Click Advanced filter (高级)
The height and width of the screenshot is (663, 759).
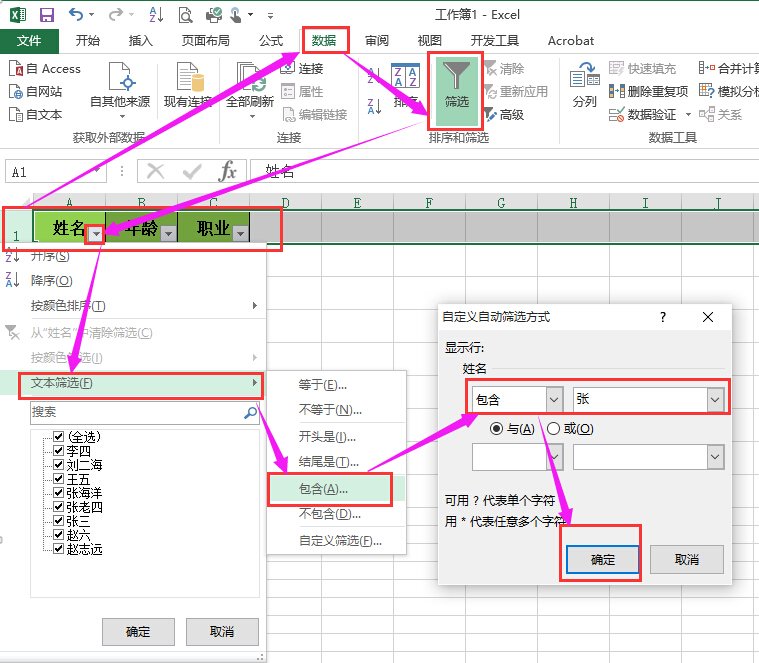click(x=504, y=115)
